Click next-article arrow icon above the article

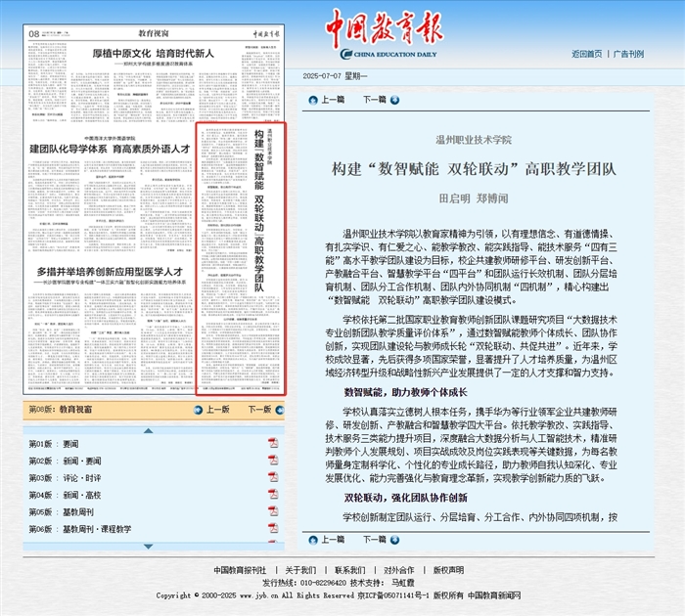395,100
